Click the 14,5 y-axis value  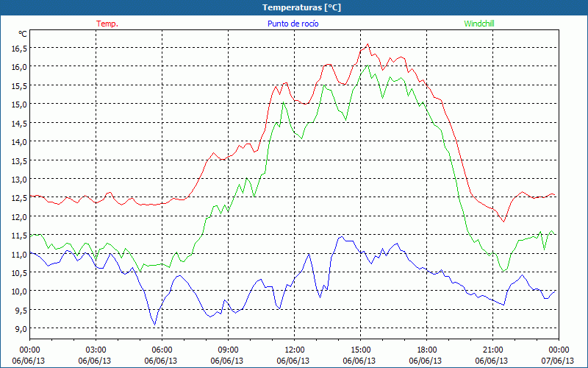coord(19,123)
